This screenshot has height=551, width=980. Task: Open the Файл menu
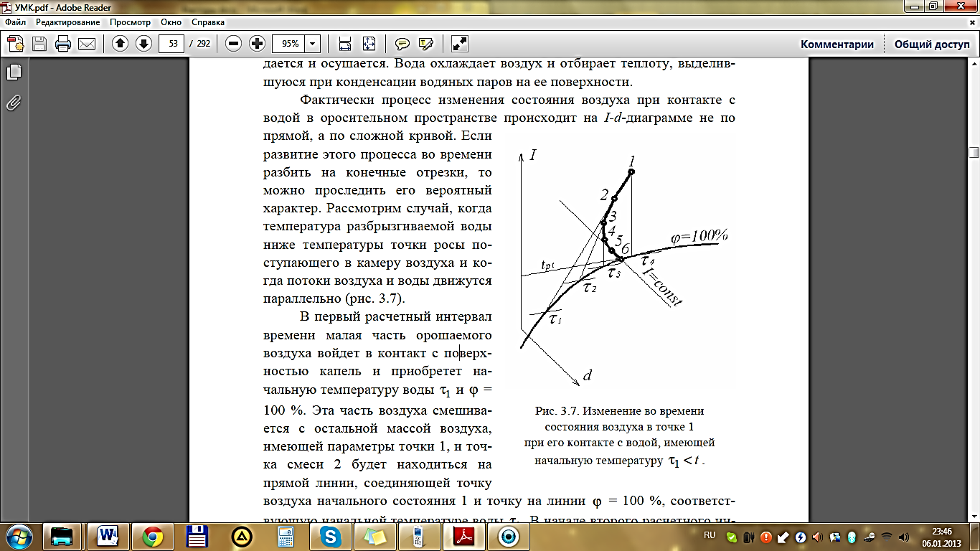click(x=15, y=22)
